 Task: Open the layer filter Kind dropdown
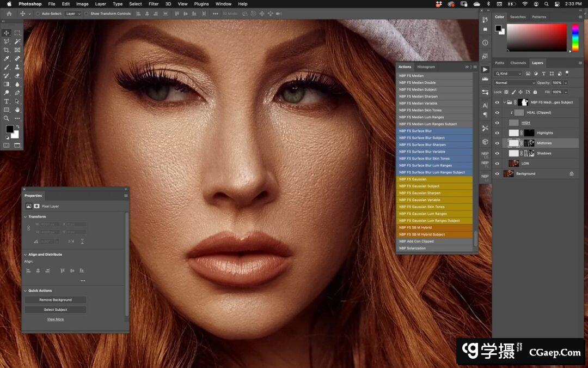pyautogui.click(x=509, y=74)
